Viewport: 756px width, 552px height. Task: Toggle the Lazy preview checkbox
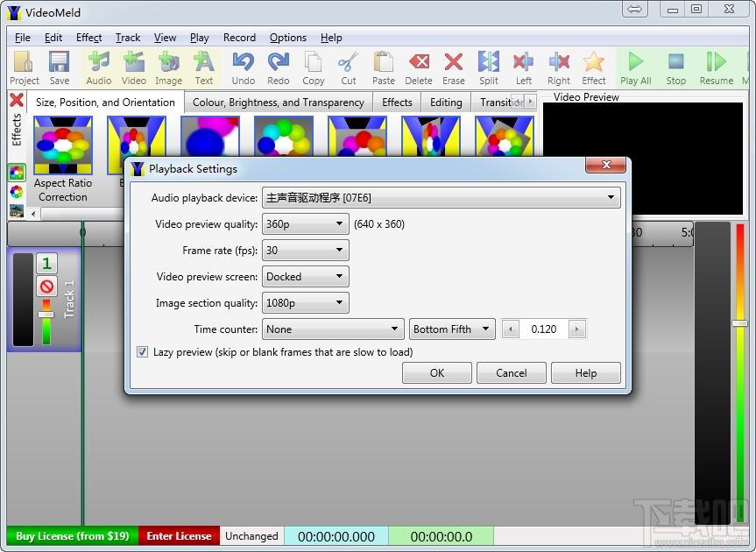point(142,352)
